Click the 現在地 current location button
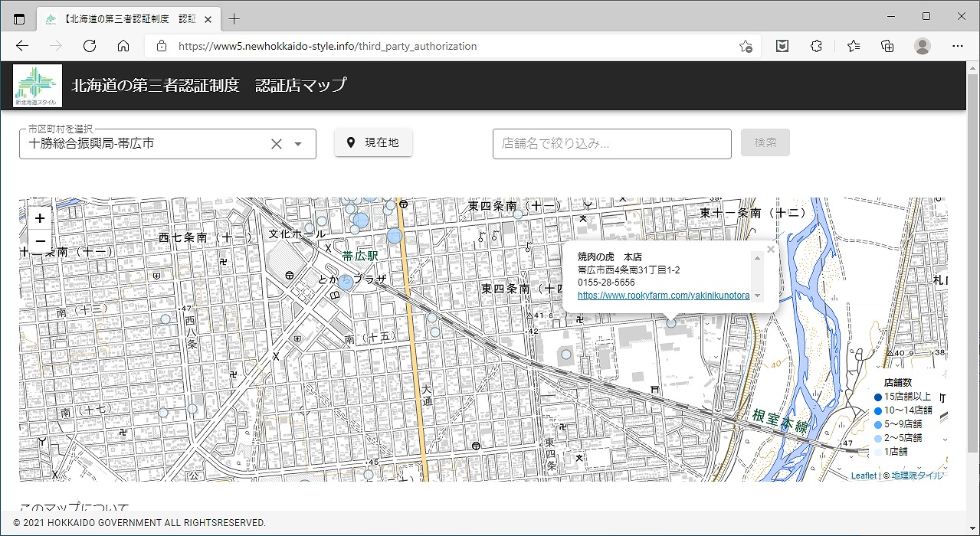This screenshot has width=980, height=536. pos(373,142)
